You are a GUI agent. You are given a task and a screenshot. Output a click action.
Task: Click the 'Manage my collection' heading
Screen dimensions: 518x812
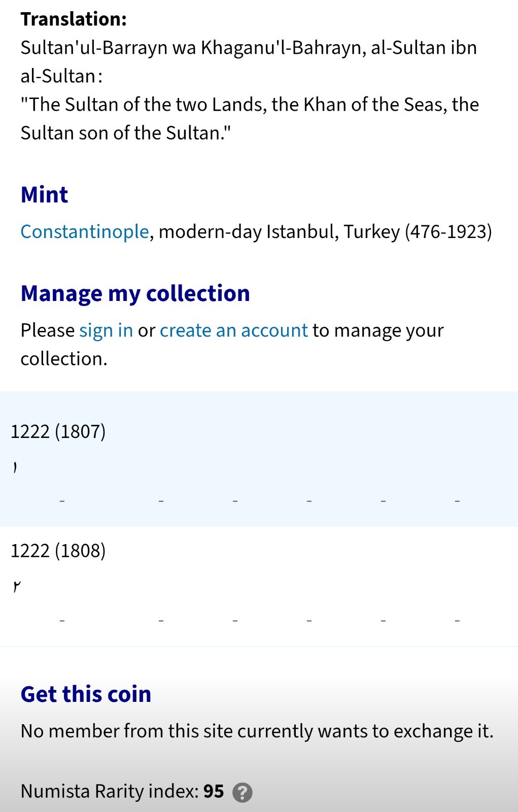(x=135, y=293)
